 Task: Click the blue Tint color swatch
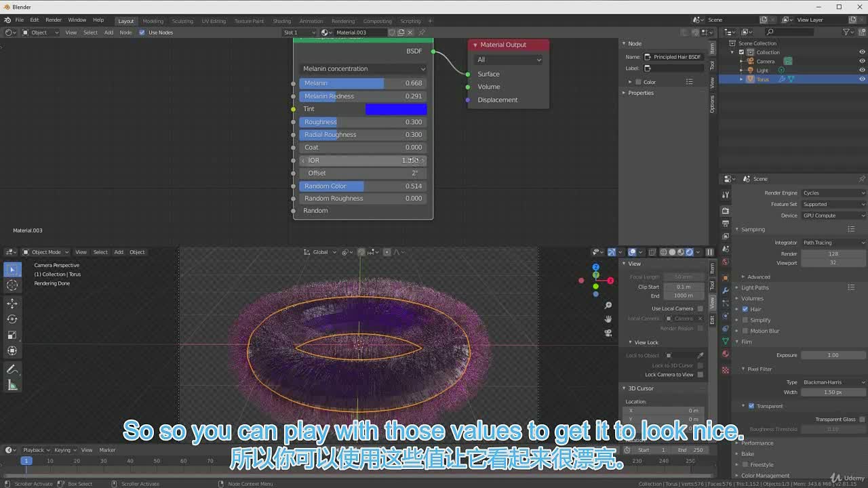[396, 109]
